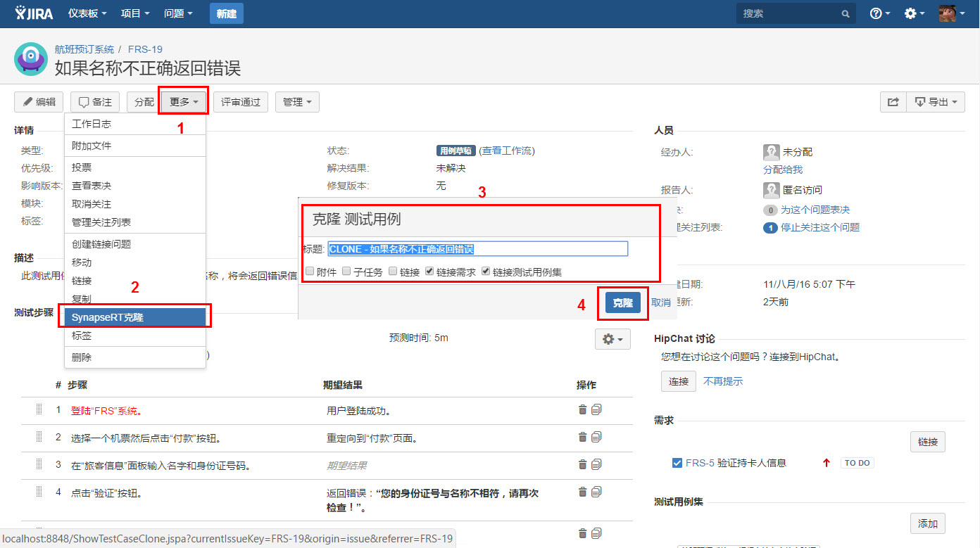Delete step 3 with trash icon
The width and height of the screenshot is (980, 548).
[x=582, y=464]
